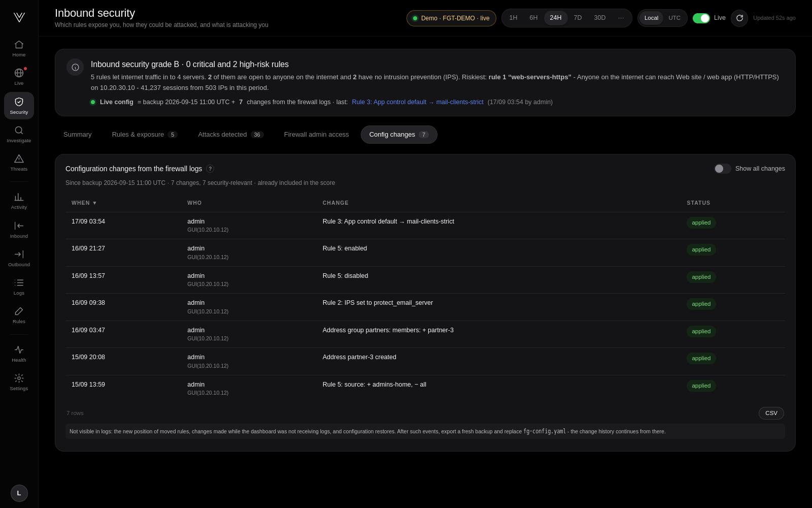This screenshot has height=508, width=812.
Task: Export the table using the CSV button
Action: [771, 413]
